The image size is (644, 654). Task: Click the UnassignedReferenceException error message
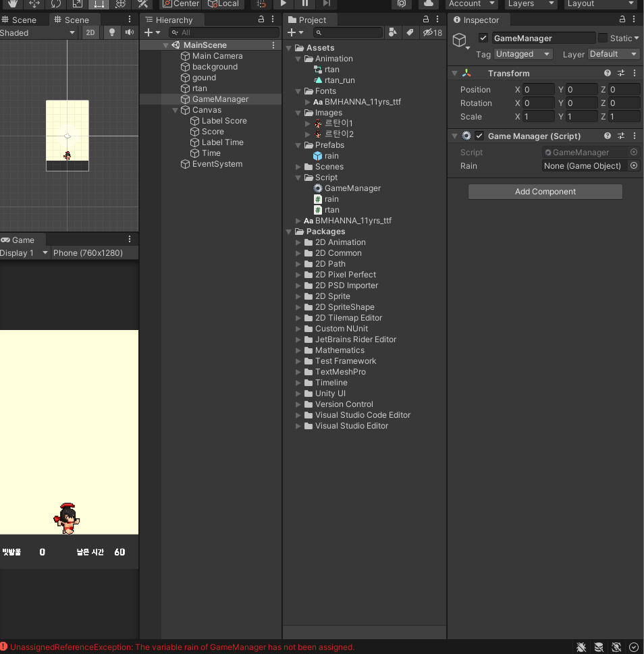[x=182, y=647]
